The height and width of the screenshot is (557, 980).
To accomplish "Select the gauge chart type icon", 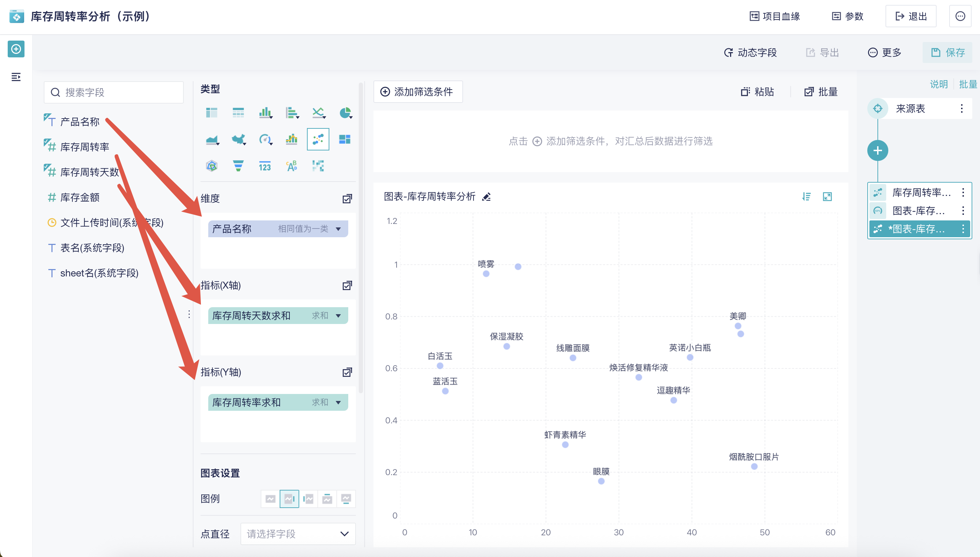I will coord(266,139).
